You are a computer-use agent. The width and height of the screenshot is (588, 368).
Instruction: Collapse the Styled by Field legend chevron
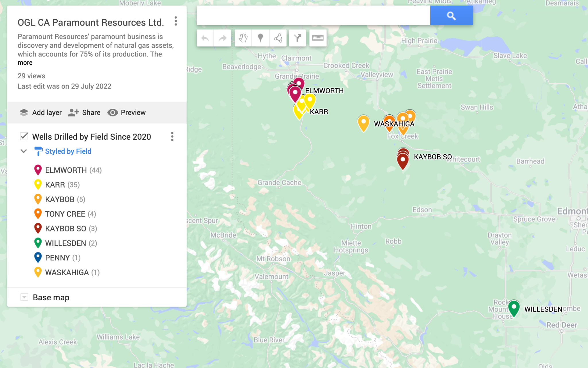(24, 151)
